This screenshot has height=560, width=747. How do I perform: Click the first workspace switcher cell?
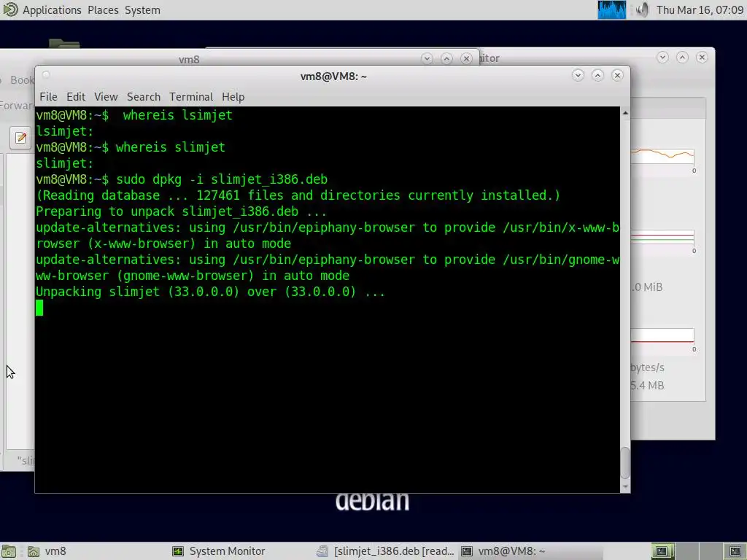click(x=662, y=551)
